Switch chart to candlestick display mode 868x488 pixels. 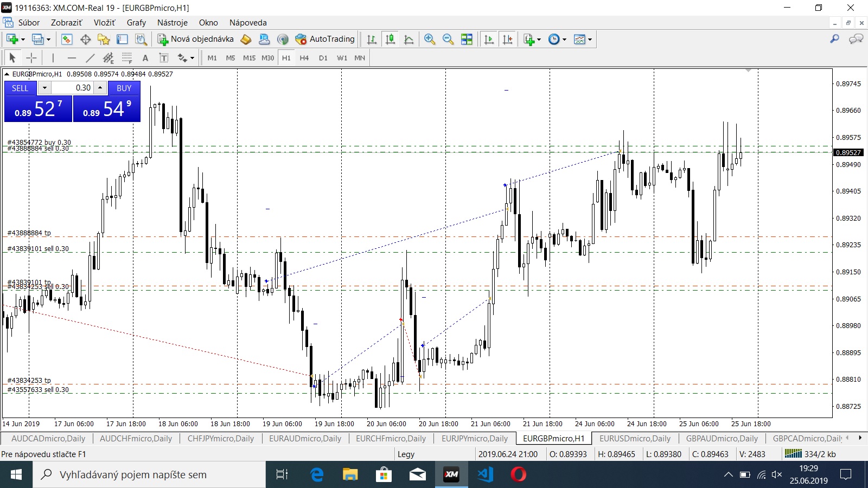click(390, 39)
